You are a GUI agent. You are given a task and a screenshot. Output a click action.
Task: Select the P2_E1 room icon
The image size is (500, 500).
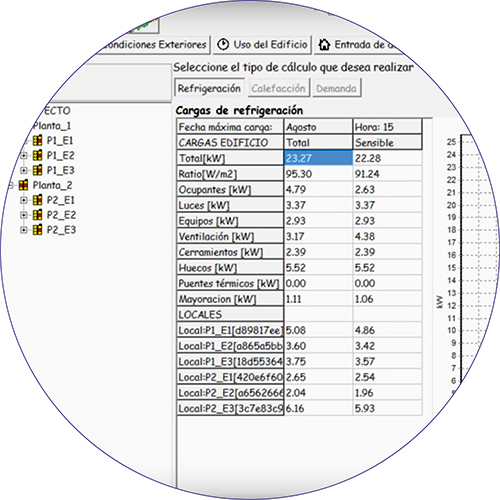(x=38, y=200)
